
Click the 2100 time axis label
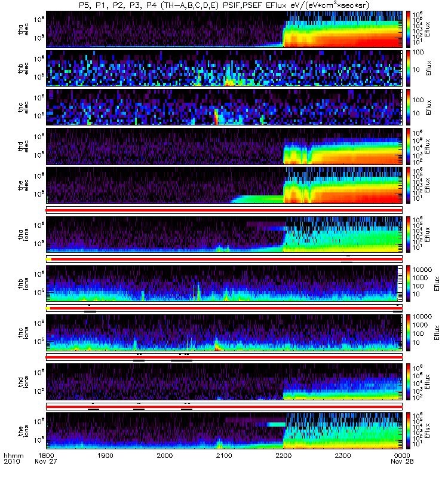click(225, 455)
